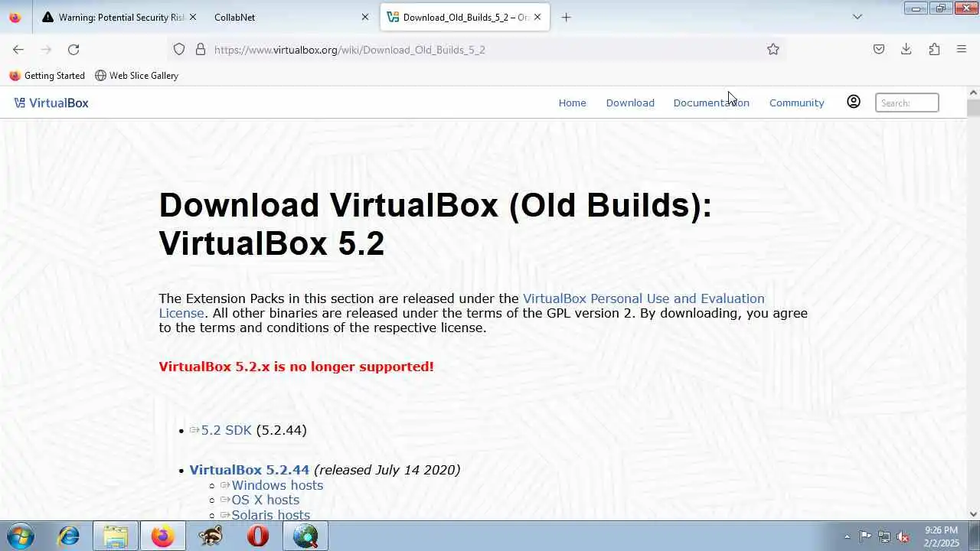The image size is (980, 551).
Task: Open Windows Explorer folder in taskbar
Action: point(116,536)
